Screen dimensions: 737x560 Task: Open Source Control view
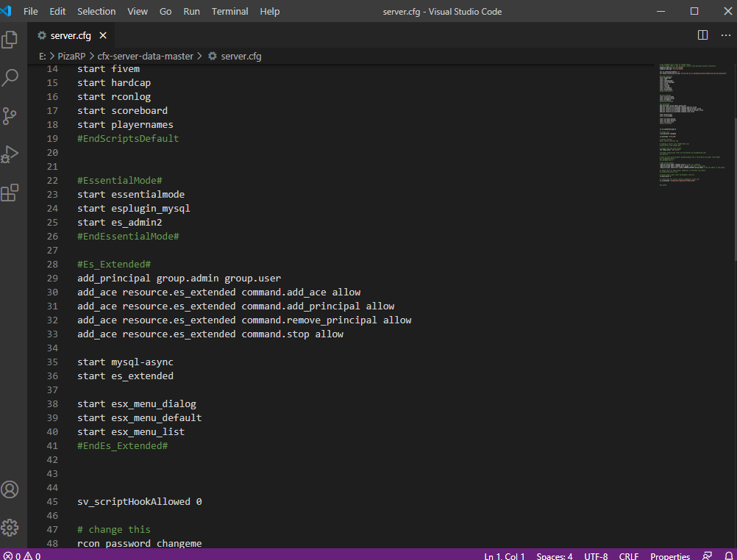tap(10, 116)
